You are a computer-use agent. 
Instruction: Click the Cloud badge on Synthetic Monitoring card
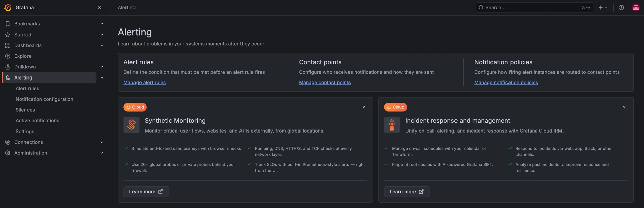click(x=135, y=107)
